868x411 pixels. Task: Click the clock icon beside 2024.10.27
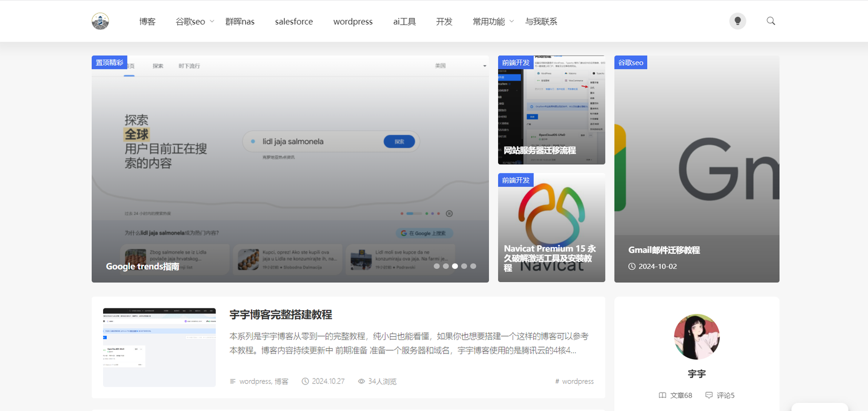tap(305, 381)
